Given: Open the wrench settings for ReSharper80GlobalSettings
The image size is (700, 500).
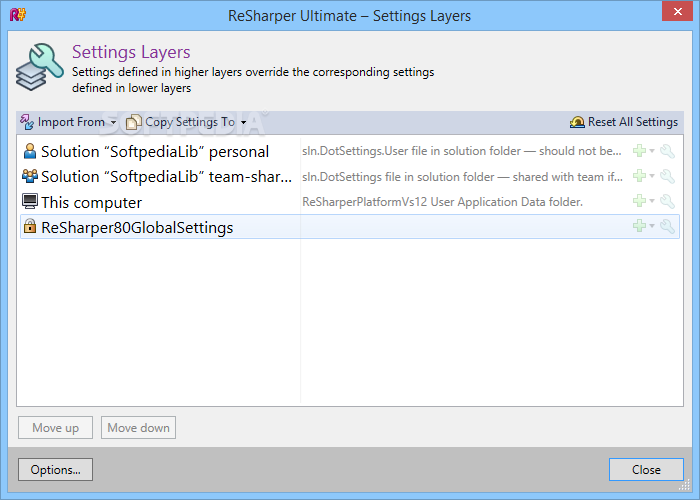Looking at the screenshot, I should tap(667, 226).
